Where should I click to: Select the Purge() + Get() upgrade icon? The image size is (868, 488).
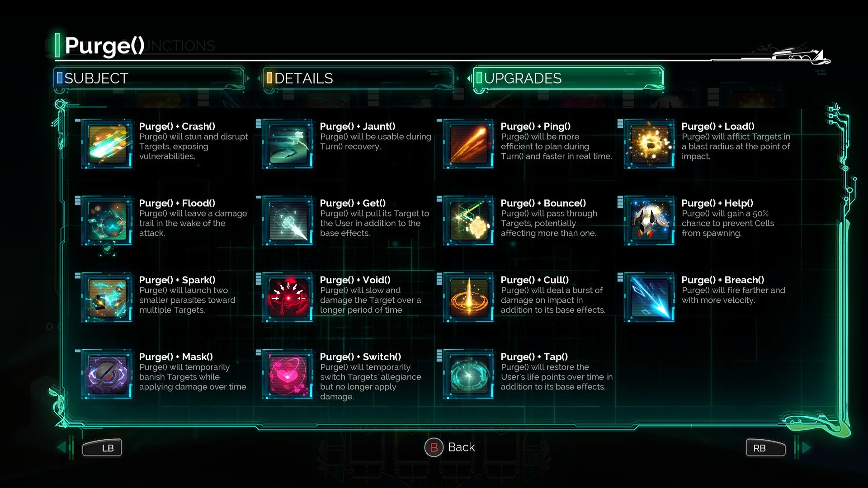(x=288, y=221)
